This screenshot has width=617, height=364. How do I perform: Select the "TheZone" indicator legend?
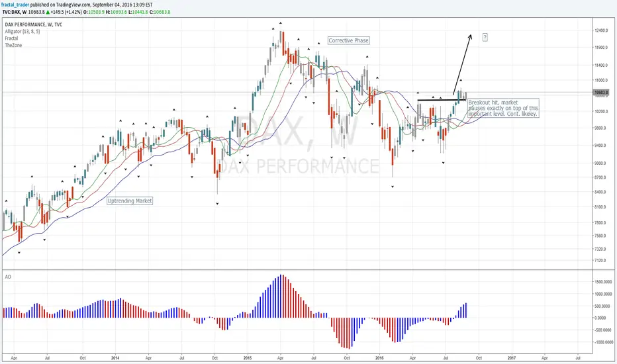13,45
